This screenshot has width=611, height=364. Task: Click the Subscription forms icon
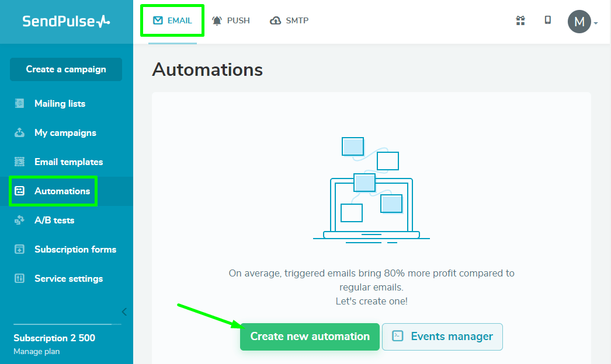[19, 249]
